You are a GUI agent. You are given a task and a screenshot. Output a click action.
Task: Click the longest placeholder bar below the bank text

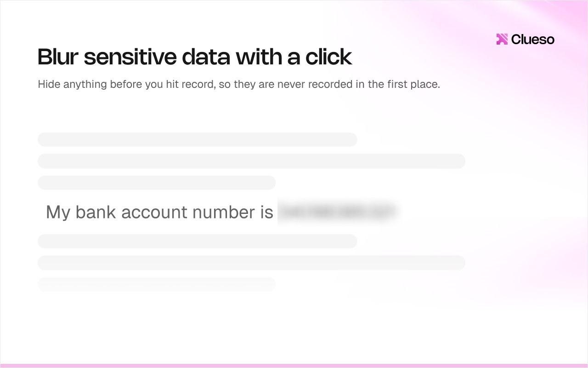coord(251,263)
